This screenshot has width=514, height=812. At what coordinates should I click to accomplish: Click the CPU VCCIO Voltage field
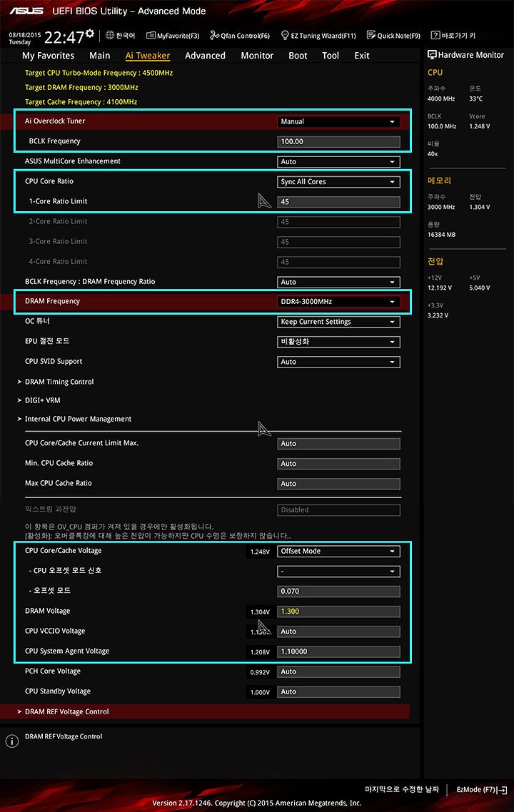tap(339, 631)
